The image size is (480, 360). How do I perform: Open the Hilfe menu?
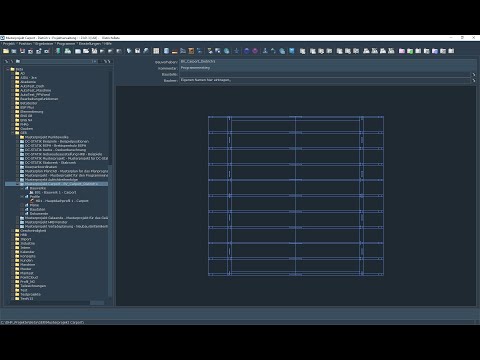click(108, 44)
